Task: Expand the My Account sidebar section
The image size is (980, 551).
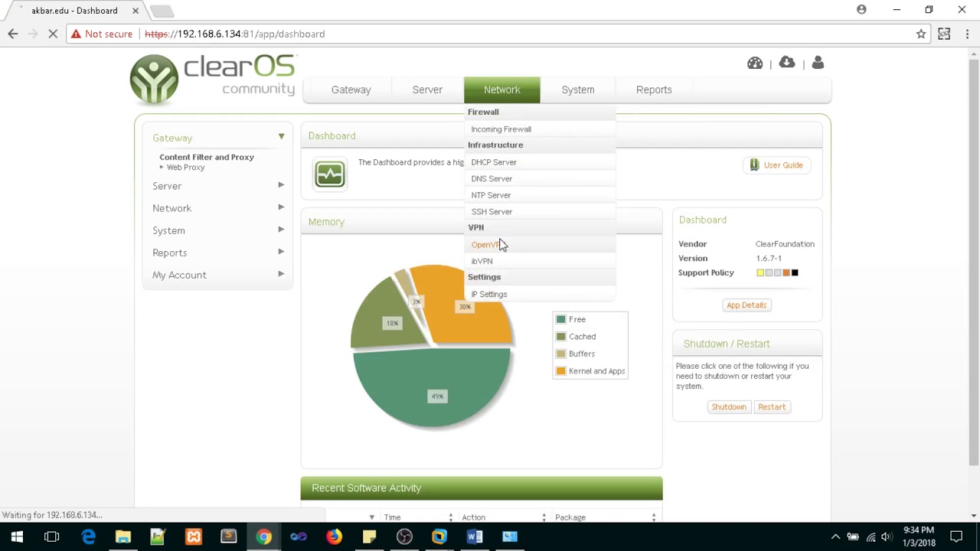Action: pos(217,275)
